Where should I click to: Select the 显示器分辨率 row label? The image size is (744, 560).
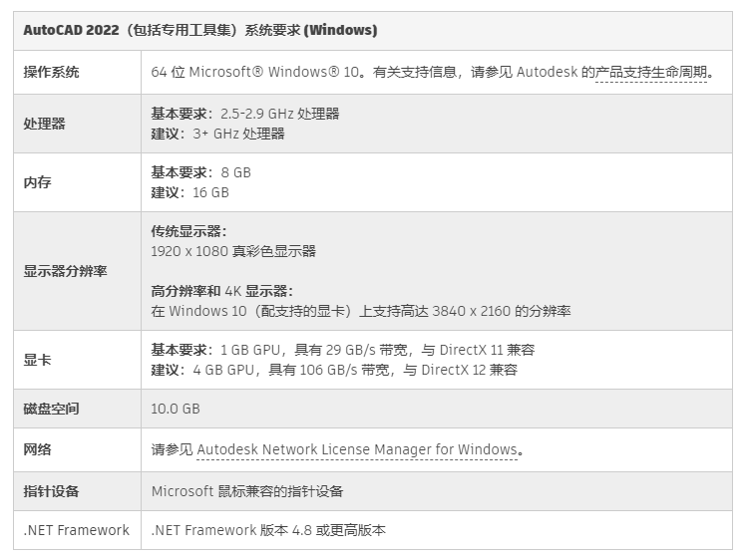point(65,271)
